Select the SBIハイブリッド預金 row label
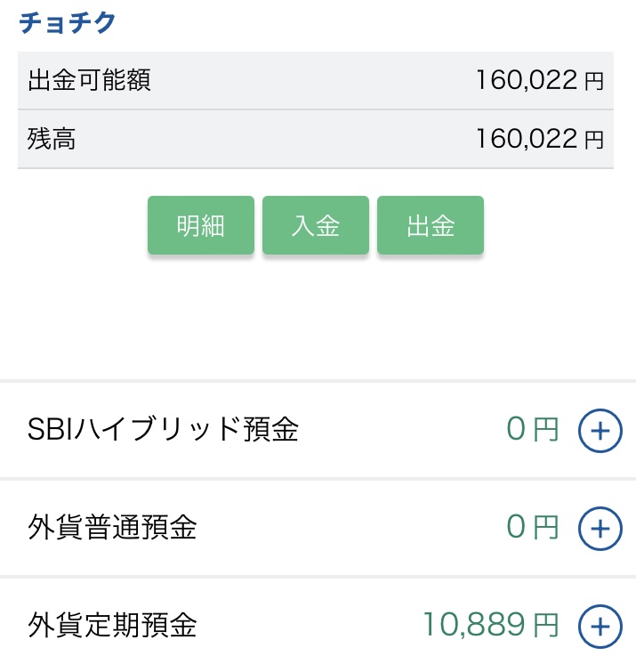The width and height of the screenshot is (636, 672). point(164,431)
